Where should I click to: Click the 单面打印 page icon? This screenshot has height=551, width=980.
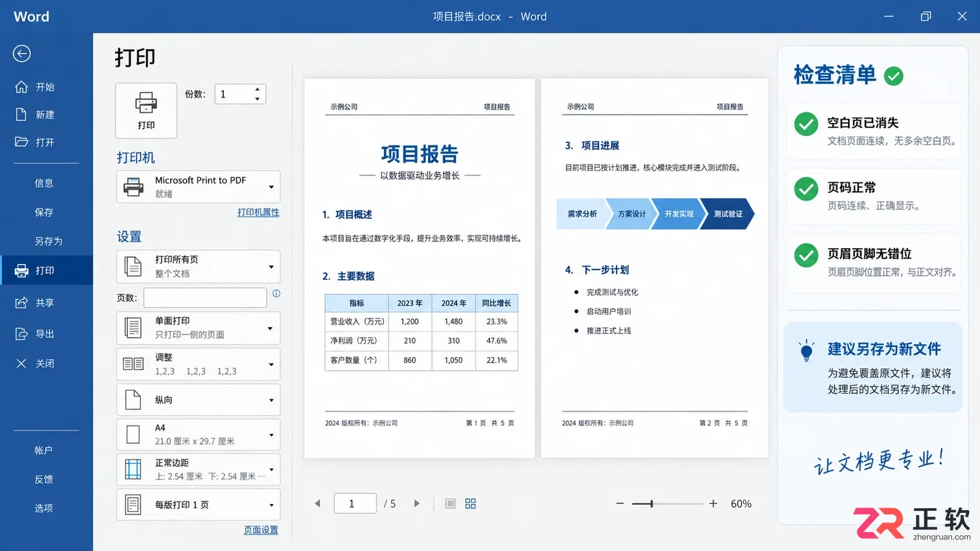pos(133,328)
